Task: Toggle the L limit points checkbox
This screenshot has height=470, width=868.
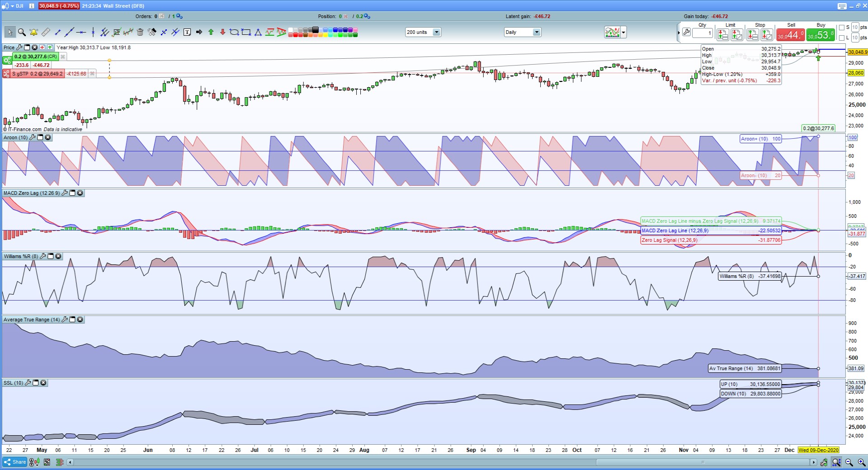Action: click(842, 38)
